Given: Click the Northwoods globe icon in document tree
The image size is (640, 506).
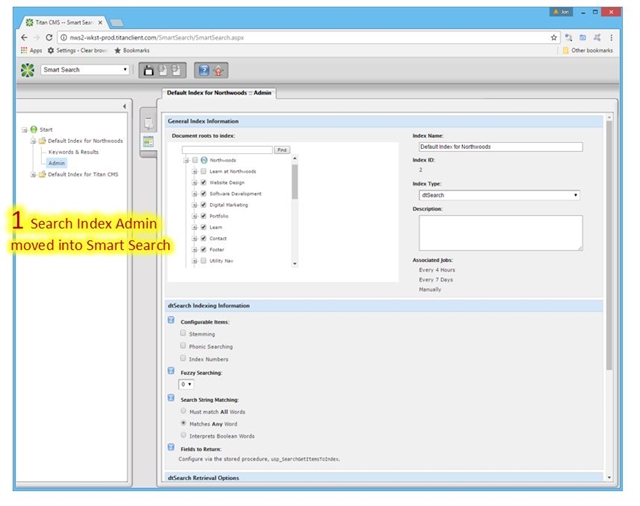Looking at the screenshot, I should coord(204,160).
